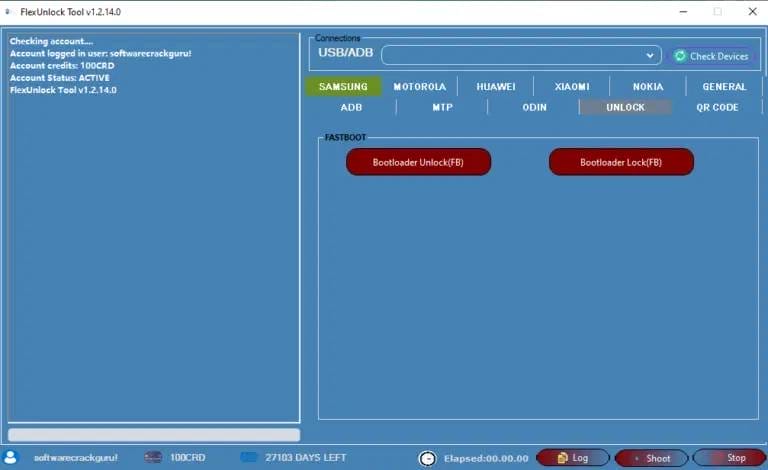768x470 pixels.
Task: Select the SAMSUNG brand tab
Action: coord(343,87)
